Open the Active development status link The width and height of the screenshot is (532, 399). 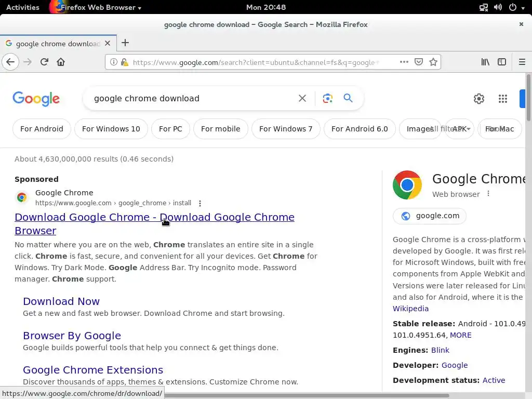pos(494,380)
